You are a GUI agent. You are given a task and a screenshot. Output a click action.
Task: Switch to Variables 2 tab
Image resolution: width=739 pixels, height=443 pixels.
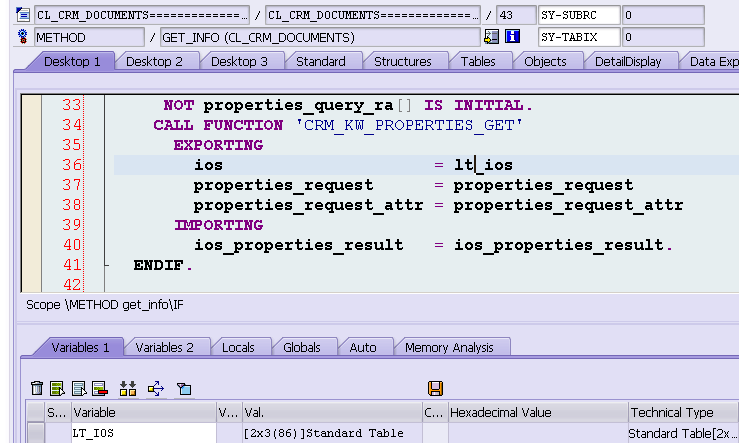click(164, 348)
